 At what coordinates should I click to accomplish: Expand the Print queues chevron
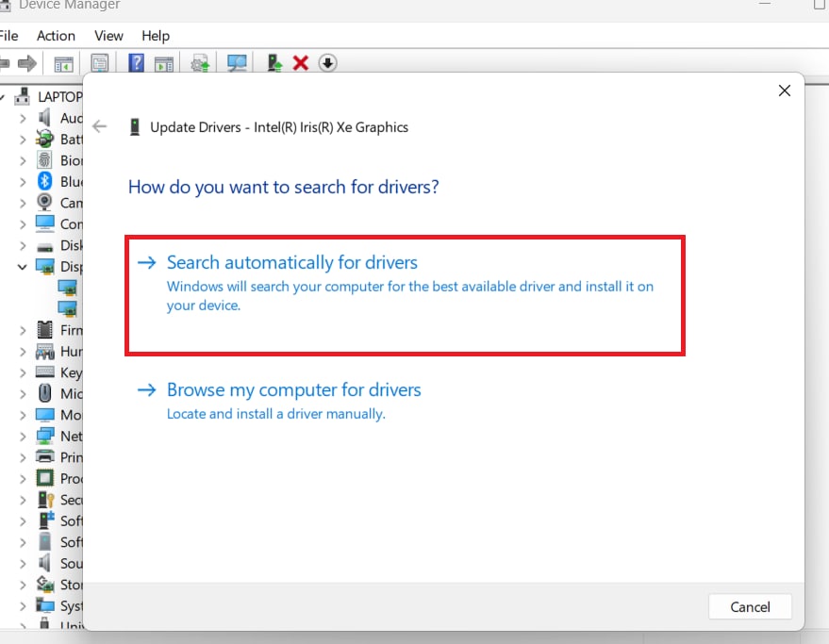[x=23, y=457]
